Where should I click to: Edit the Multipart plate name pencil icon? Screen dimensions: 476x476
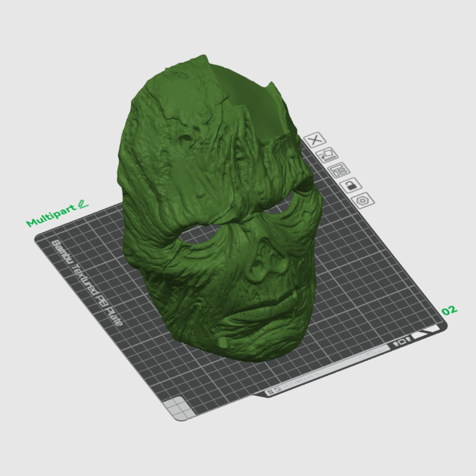83,204
